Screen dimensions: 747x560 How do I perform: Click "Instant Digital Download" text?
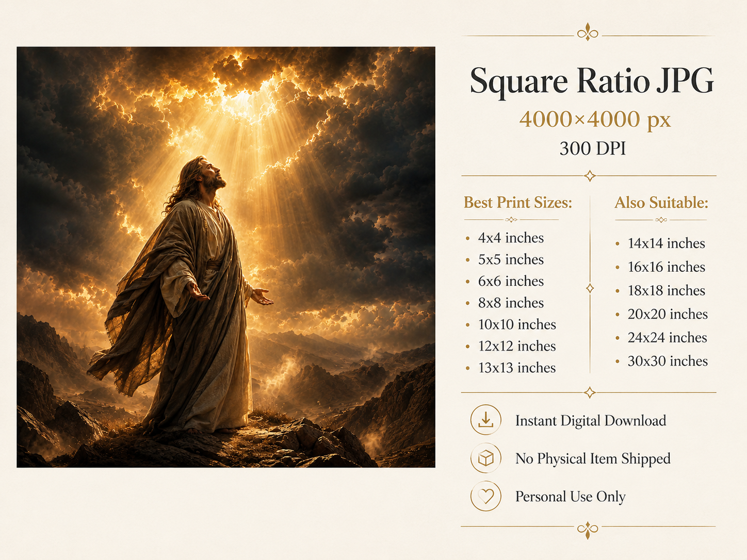[591, 421]
